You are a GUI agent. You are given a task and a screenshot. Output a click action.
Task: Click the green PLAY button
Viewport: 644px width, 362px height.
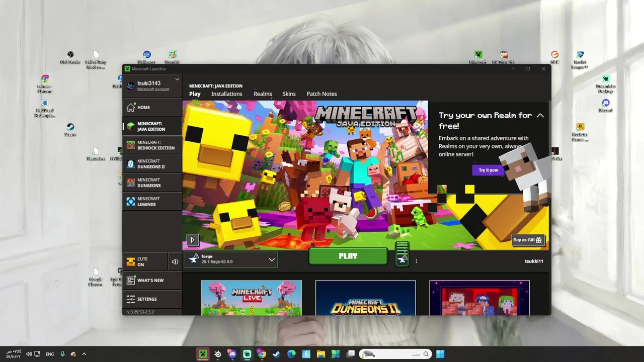point(348,256)
